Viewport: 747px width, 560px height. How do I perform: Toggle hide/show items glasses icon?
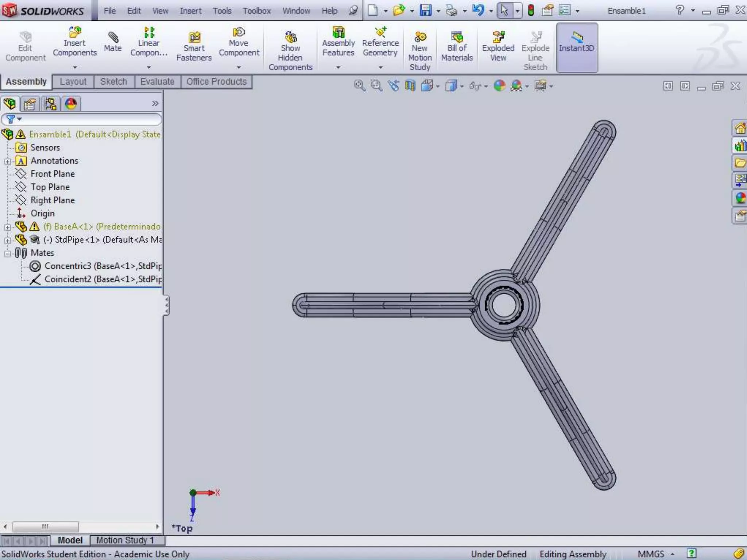[x=475, y=86]
